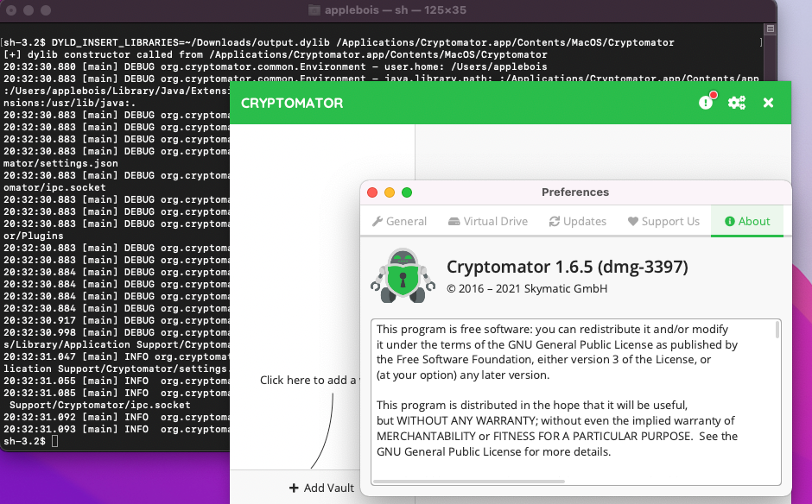Close the Preferences window red button
The height and width of the screenshot is (504, 812).
(x=372, y=192)
